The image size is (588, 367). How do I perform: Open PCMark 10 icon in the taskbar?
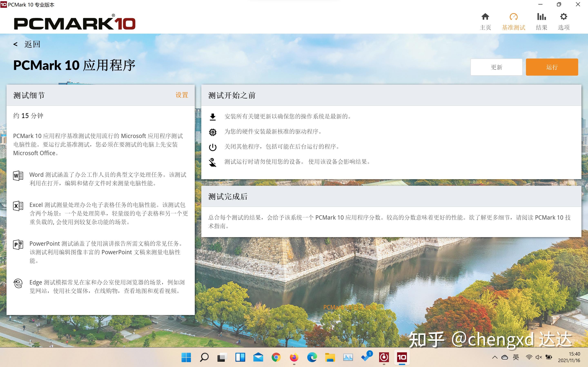[402, 357]
